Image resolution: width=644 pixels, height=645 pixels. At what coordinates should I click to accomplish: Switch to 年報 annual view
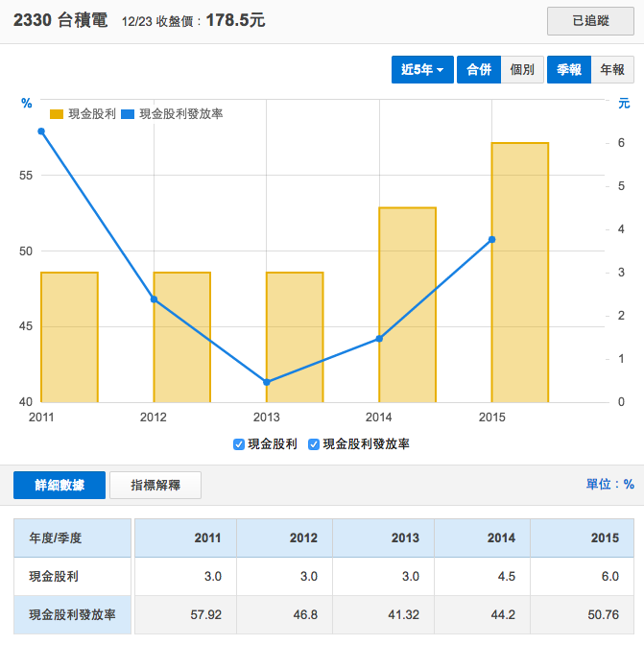pyautogui.click(x=611, y=69)
